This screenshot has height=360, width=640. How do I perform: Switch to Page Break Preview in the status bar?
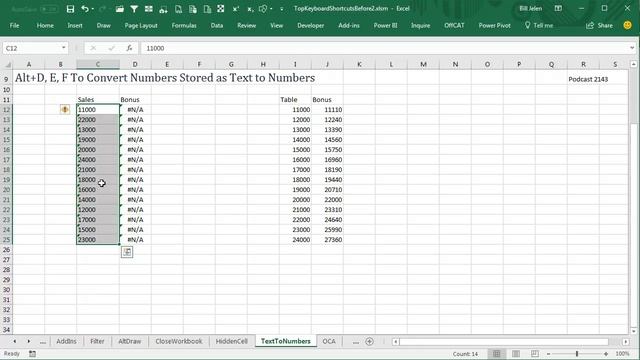point(535,354)
